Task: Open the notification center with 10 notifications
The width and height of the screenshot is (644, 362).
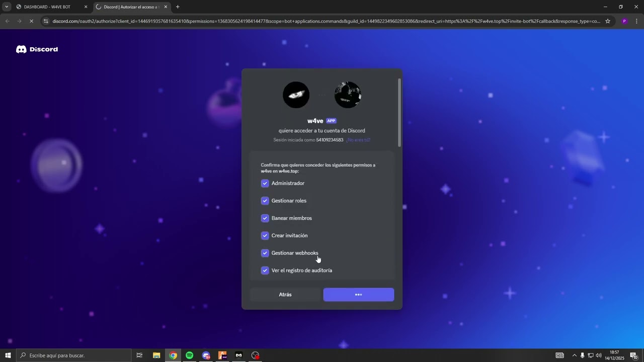Action: (x=634, y=355)
